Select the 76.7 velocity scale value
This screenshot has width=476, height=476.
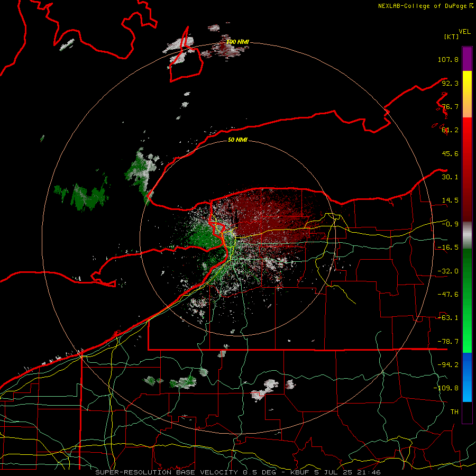(x=450, y=106)
